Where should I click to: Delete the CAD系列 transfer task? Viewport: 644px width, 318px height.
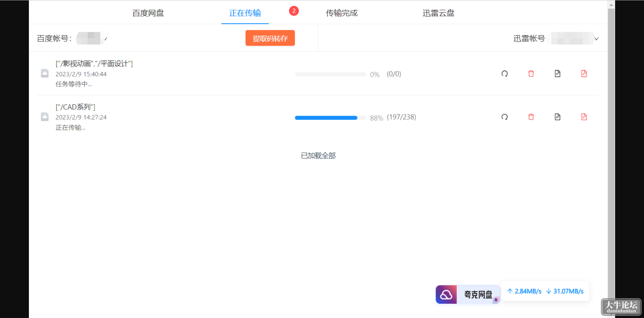point(531,117)
